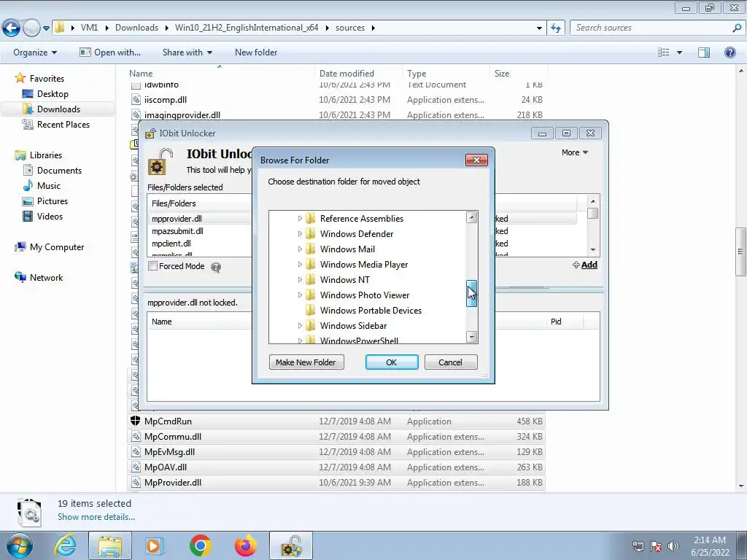
Task: Go back in Explorer navigation
Action: (x=12, y=28)
